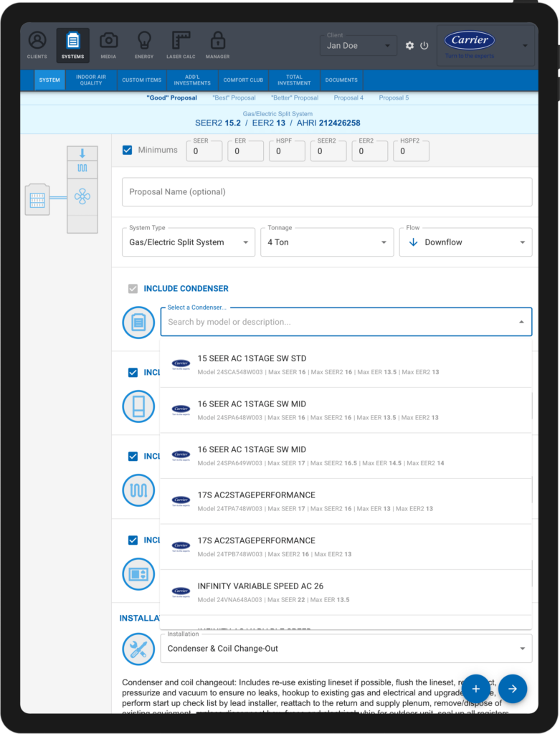Switch to Total Investment tab
Image resolution: width=560 pixels, height=734 pixels.
coord(294,80)
